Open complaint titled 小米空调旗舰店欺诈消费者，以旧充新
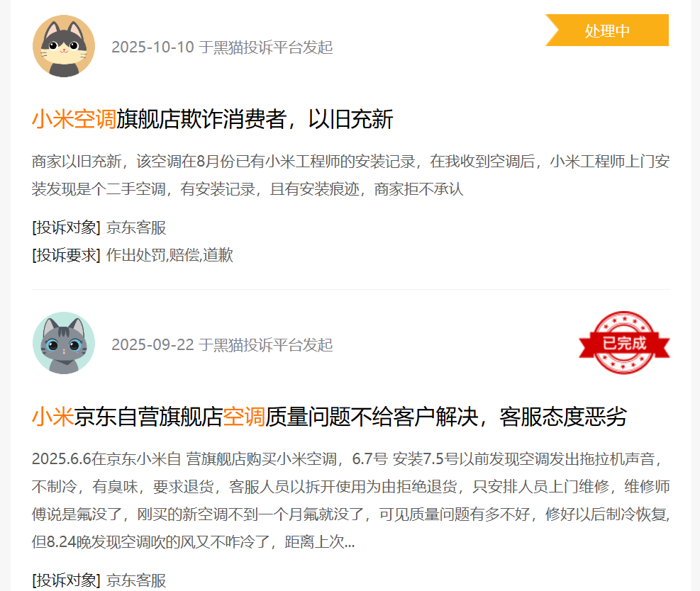The image size is (700, 591). [213, 119]
